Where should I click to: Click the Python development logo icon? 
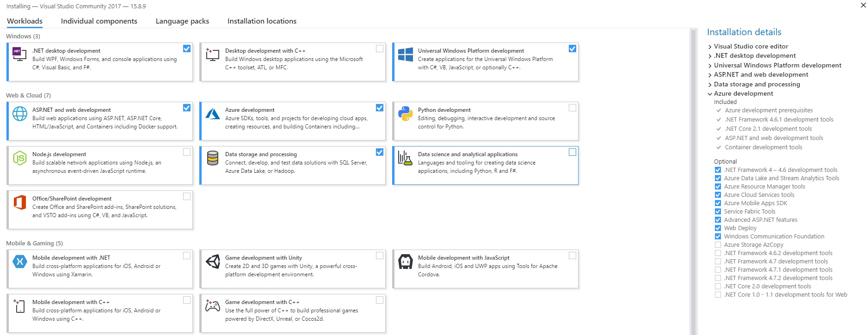[x=405, y=114]
